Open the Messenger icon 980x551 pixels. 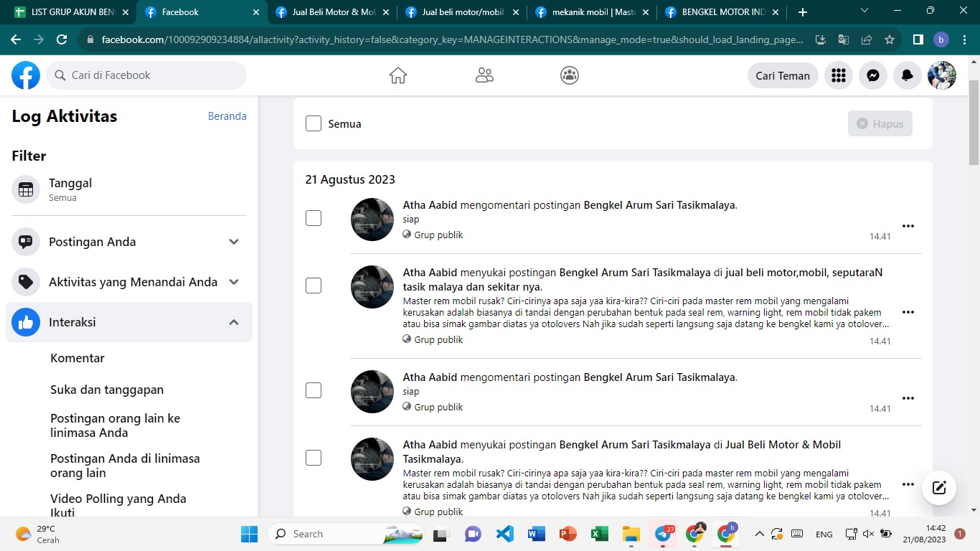(x=873, y=75)
